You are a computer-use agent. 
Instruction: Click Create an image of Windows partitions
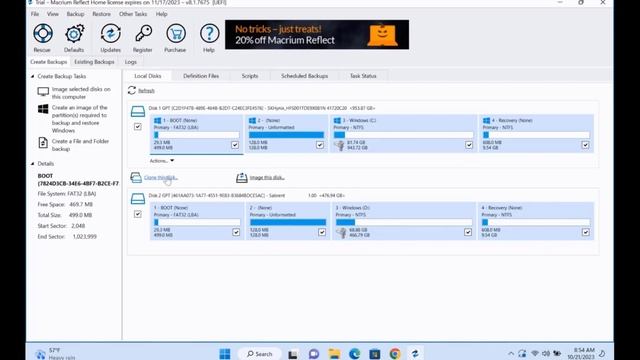[x=80, y=119]
